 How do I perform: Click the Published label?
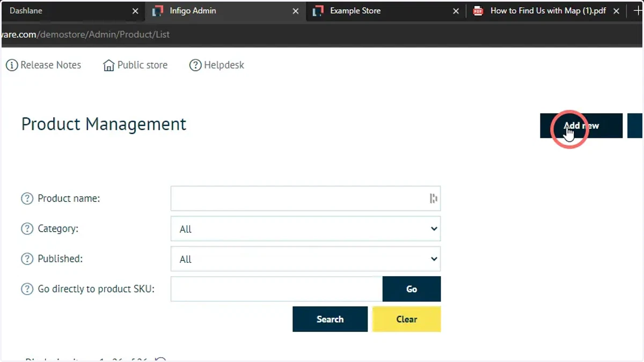[x=60, y=258]
